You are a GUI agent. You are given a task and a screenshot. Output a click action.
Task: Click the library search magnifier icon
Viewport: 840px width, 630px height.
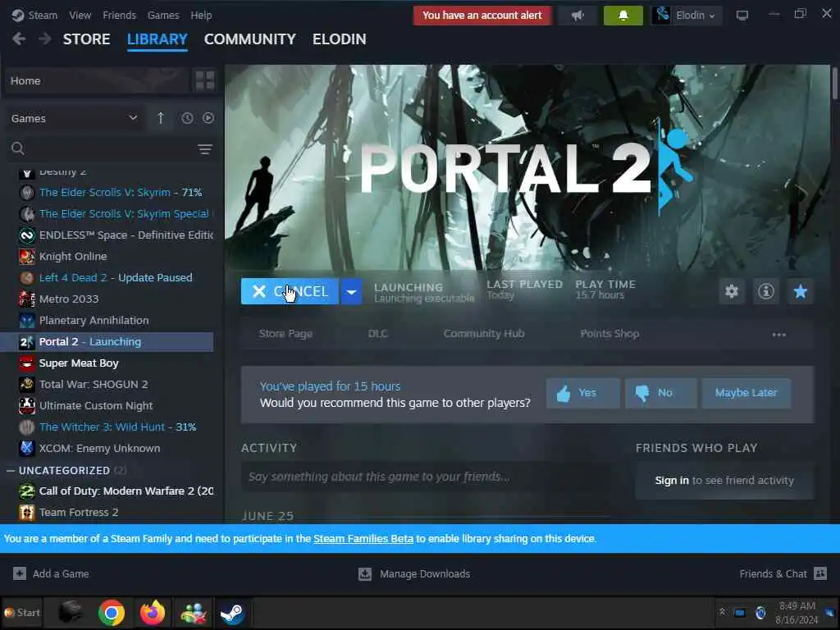(18, 148)
